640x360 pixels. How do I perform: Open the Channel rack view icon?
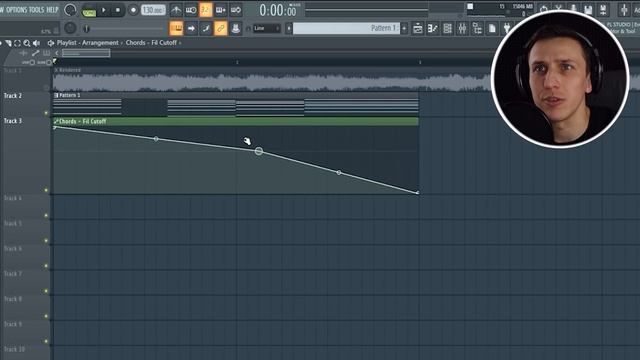pyautogui.click(x=447, y=29)
